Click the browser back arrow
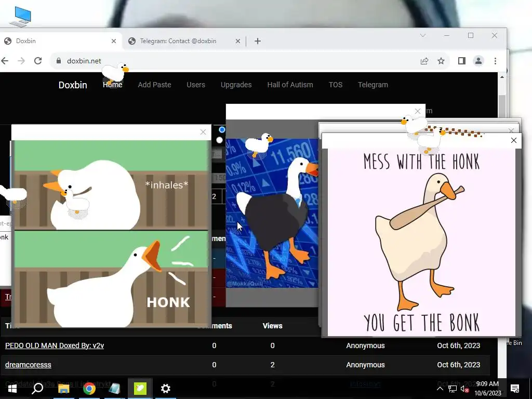This screenshot has height=399, width=532. pyautogui.click(x=4, y=61)
